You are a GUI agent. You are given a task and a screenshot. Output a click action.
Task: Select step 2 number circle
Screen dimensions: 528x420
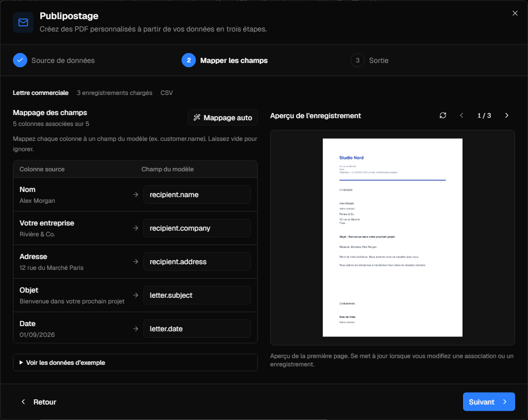189,60
